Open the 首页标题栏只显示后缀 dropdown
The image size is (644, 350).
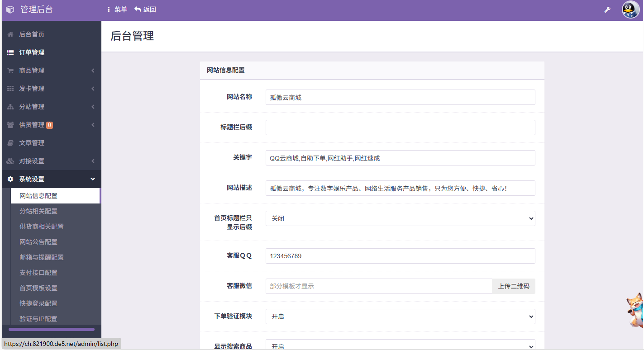point(400,218)
